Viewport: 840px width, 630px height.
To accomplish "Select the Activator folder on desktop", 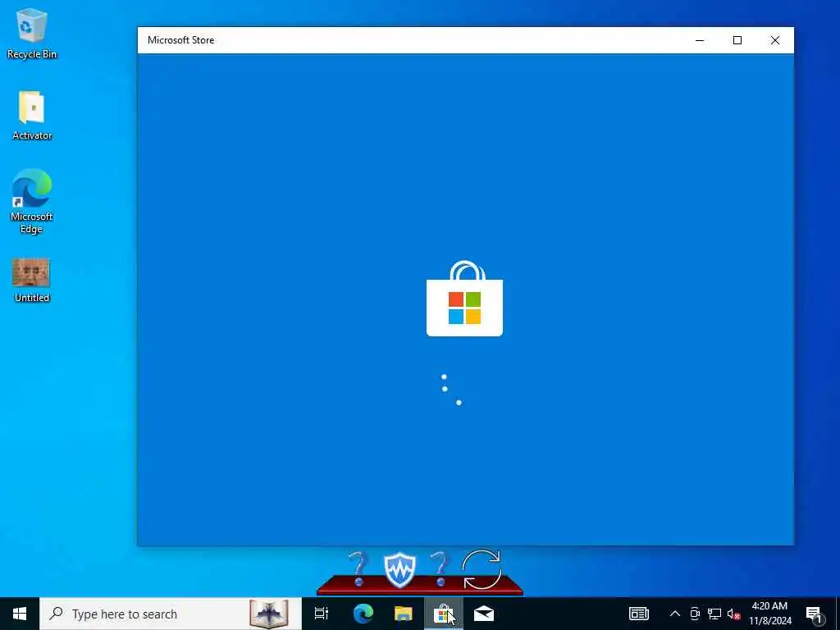I will point(32,115).
